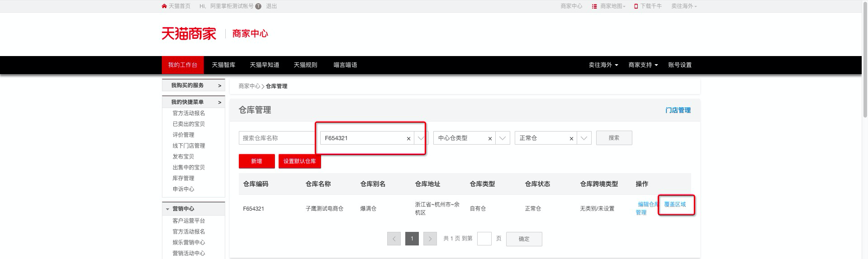
Task: Open the 天猫早知道 tab
Action: point(265,65)
